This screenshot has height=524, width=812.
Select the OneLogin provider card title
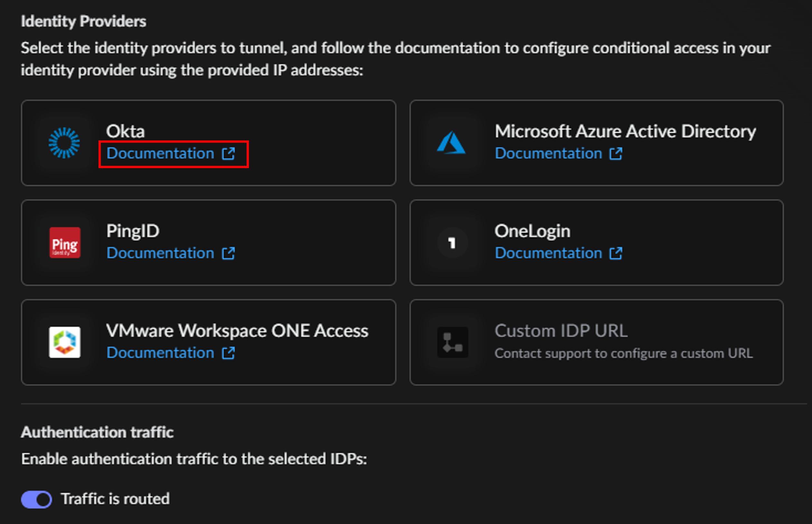coord(532,231)
